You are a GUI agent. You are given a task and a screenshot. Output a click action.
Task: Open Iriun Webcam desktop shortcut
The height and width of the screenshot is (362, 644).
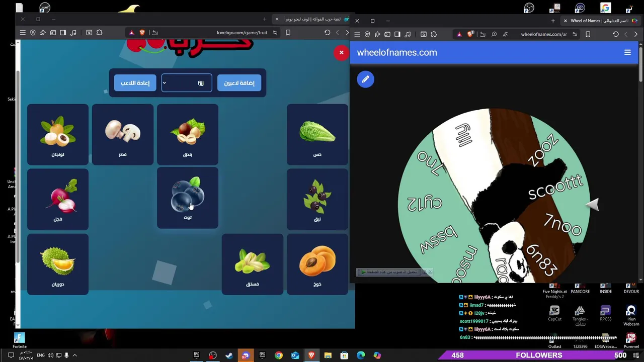pyautogui.click(x=631, y=316)
